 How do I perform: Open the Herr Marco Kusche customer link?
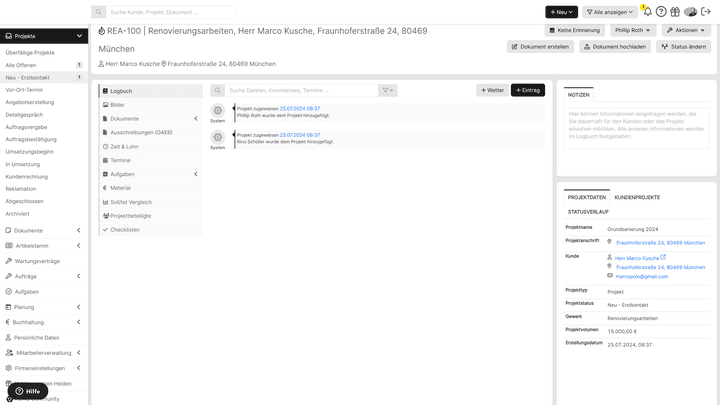636,258
